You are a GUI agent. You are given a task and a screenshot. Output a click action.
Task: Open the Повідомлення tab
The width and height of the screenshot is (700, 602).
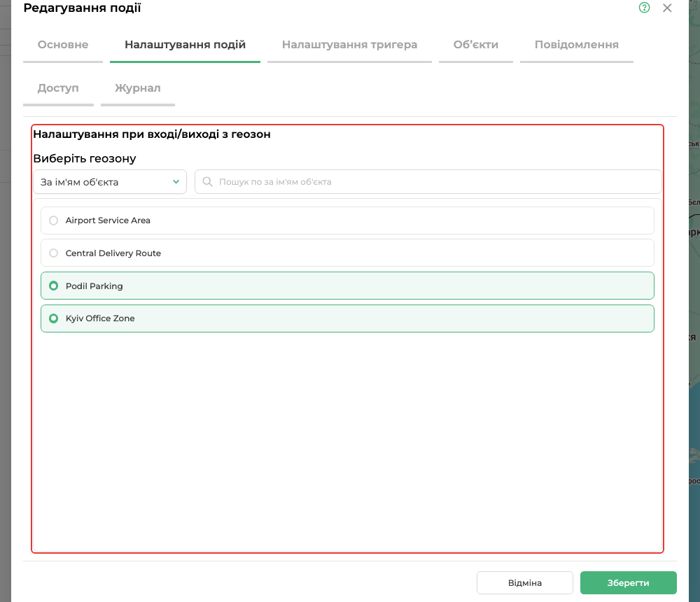tap(576, 45)
